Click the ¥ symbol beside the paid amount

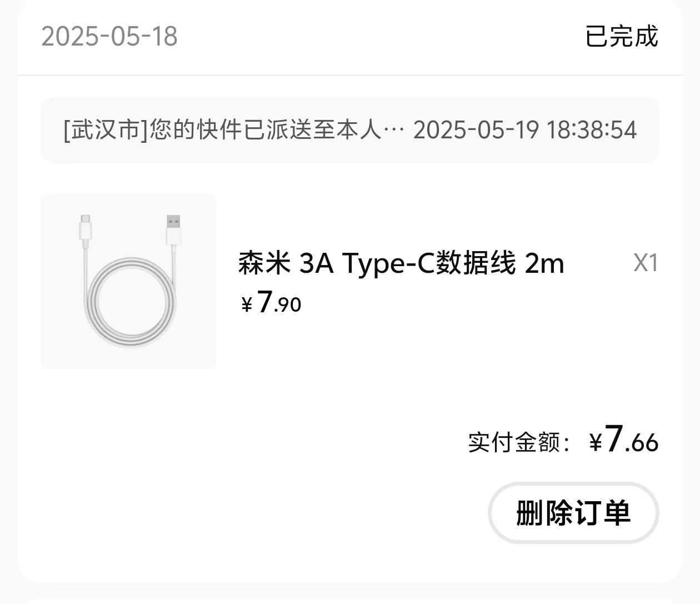click(596, 443)
